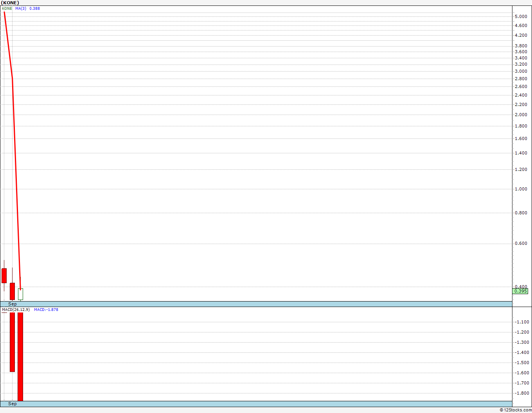This screenshot has height=413, width=532.
Task: Select the MA(3) indicator label
Action: (21, 8)
